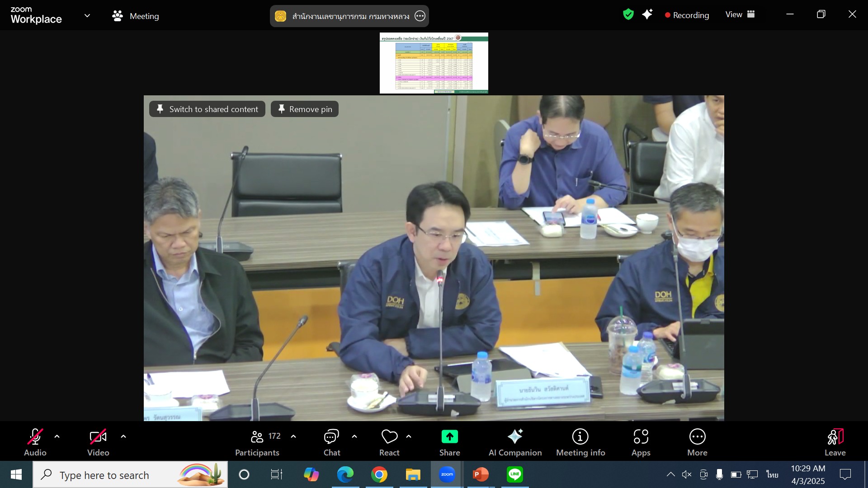The width and height of the screenshot is (868, 488).
Task: Open the React emoji menu
Action: (x=389, y=441)
